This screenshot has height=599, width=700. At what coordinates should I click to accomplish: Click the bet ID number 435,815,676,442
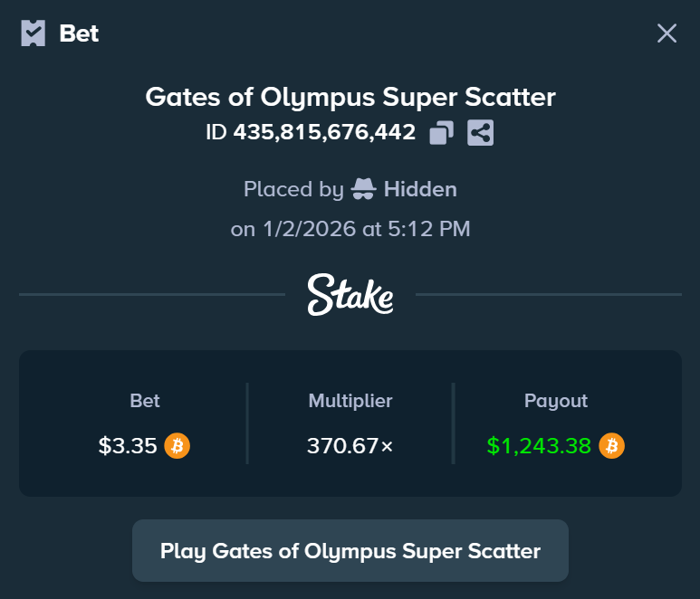coord(324,133)
